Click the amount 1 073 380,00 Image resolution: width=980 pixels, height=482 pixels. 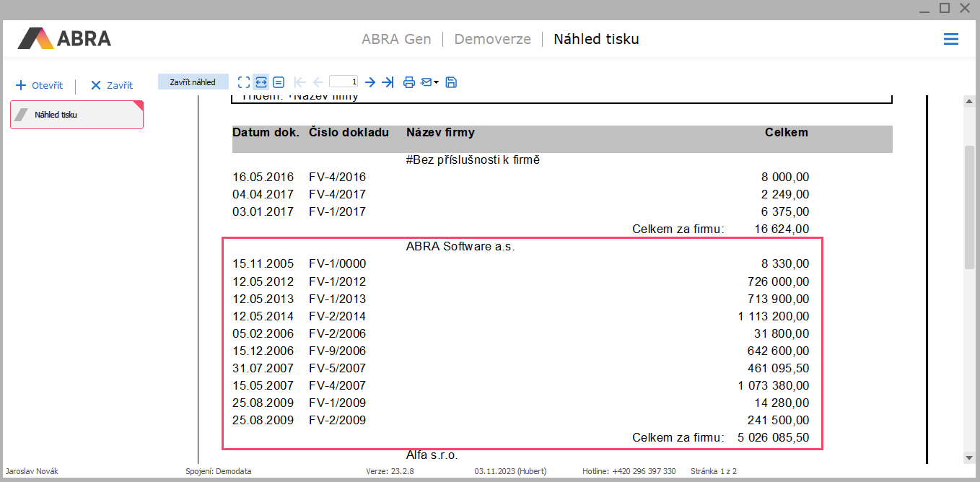(774, 385)
